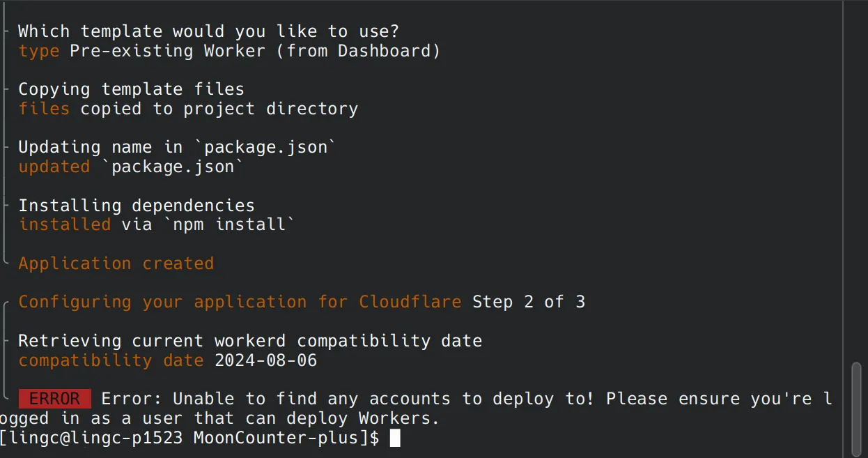Click the orange 'updated' status word

pyautogui.click(x=54, y=167)
